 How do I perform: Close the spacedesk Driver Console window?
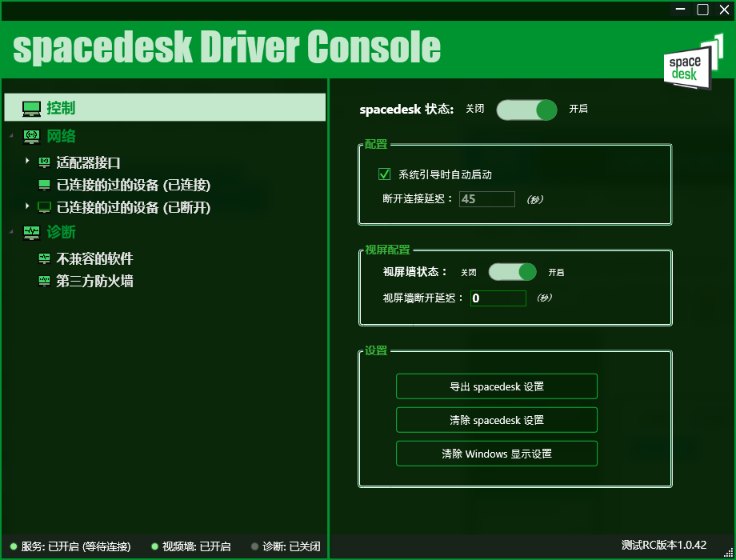pyautogui.click(x=724, y=10)
